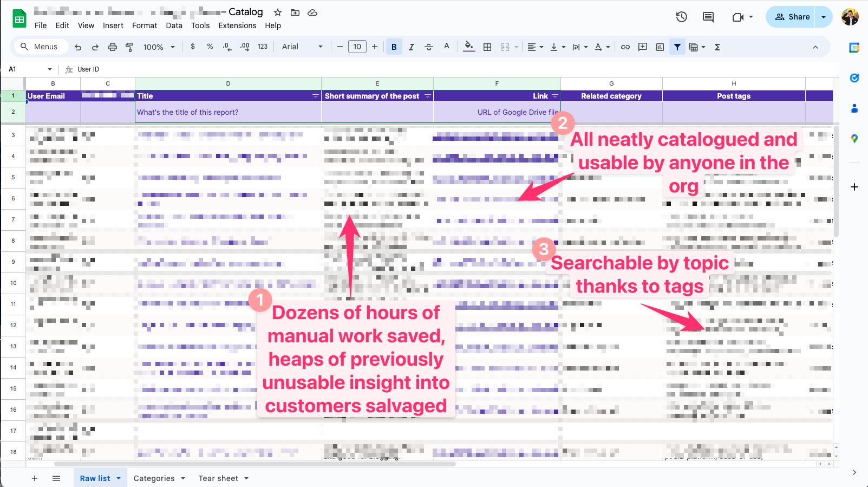The height and width of the screenshot is (487, 868).
Task: Toggle Bold formatting
Action: tap(394, 47)
